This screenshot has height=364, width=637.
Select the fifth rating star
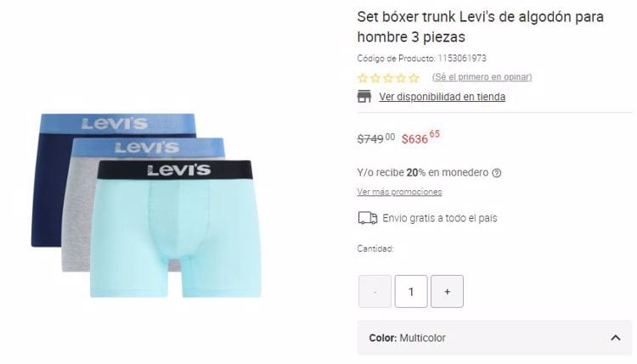pyautogui.click(x=414, y=78)
